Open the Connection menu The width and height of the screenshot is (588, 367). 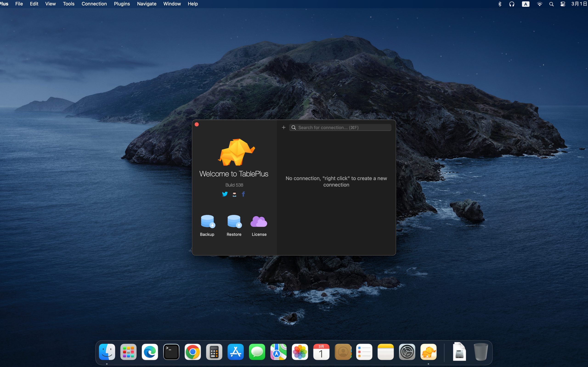[94, 4]
